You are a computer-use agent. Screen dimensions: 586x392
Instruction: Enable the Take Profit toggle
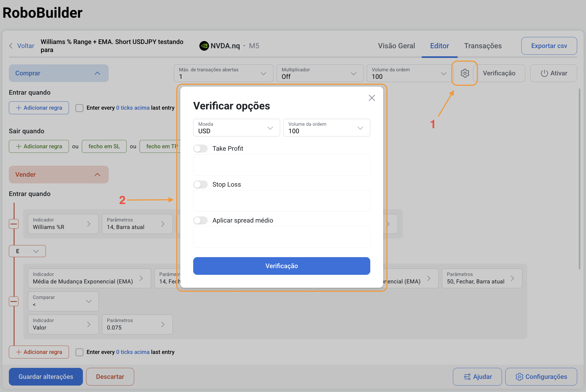click(200, 149)
